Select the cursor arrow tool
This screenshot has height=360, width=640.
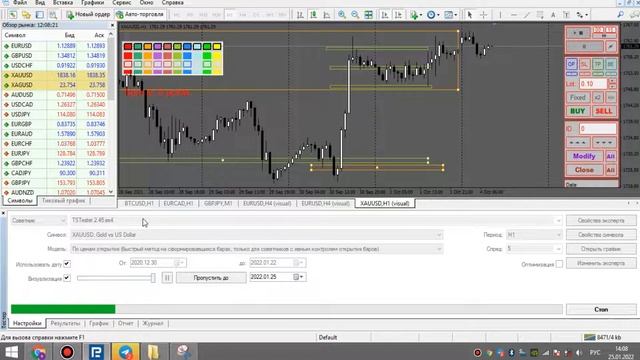(469, 15)
